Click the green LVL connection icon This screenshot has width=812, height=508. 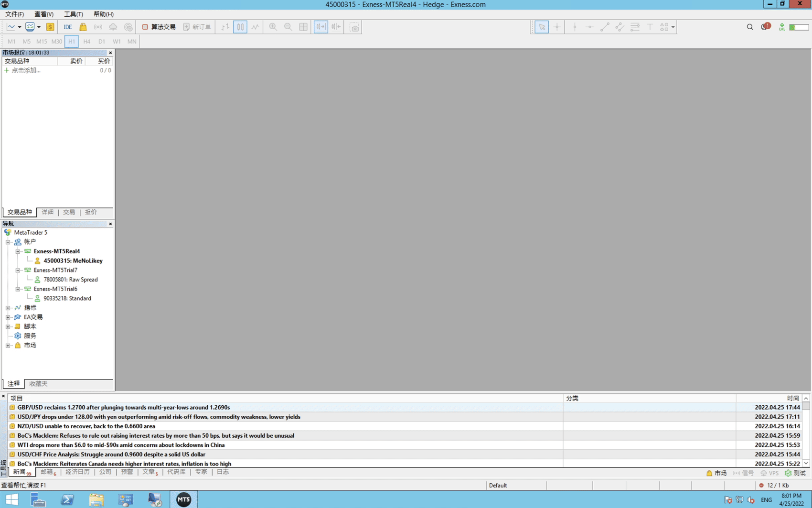click(782, 27)
